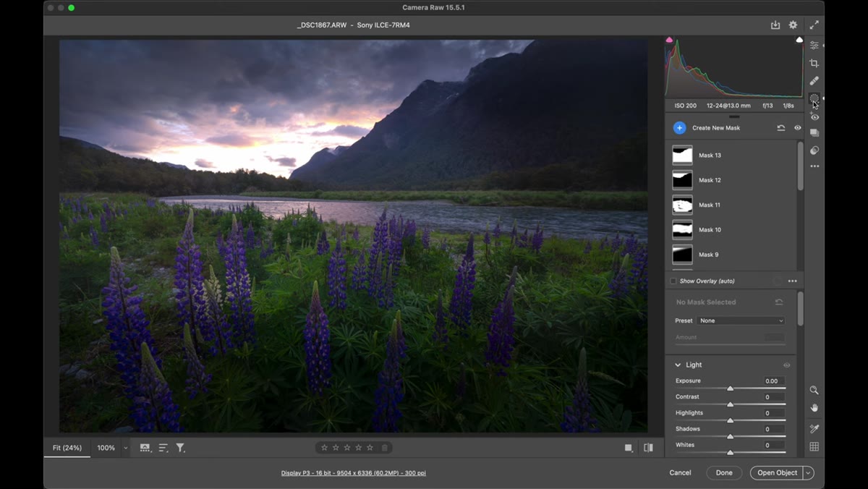Open the Open Object dropdown arrow
868x489 pixels.
pos(808,472)
